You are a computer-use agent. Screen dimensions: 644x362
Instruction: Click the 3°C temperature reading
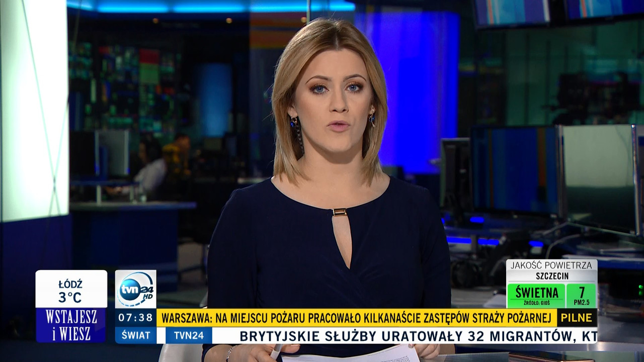(70, 298)
